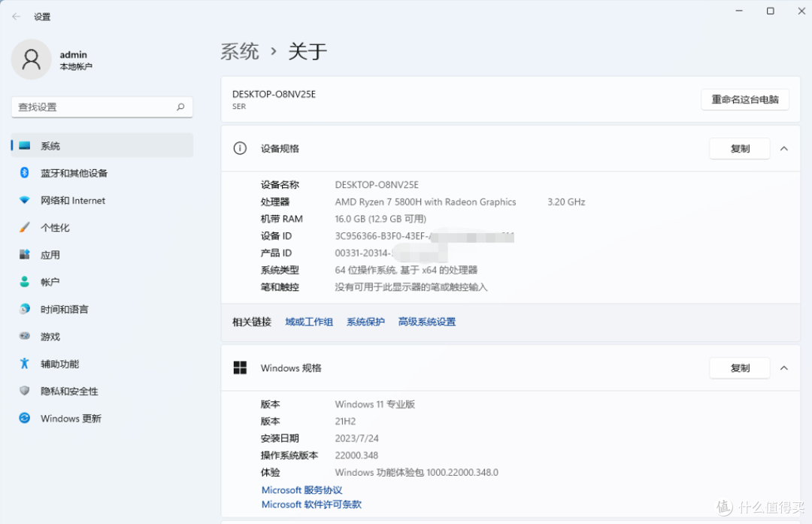Click the device specifications info icon
This screenshot has height=524, width=812.
(x=240, y=149)
